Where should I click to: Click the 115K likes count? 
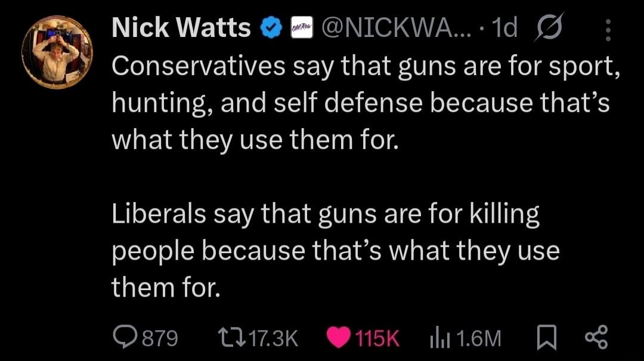tap(377, 338)
